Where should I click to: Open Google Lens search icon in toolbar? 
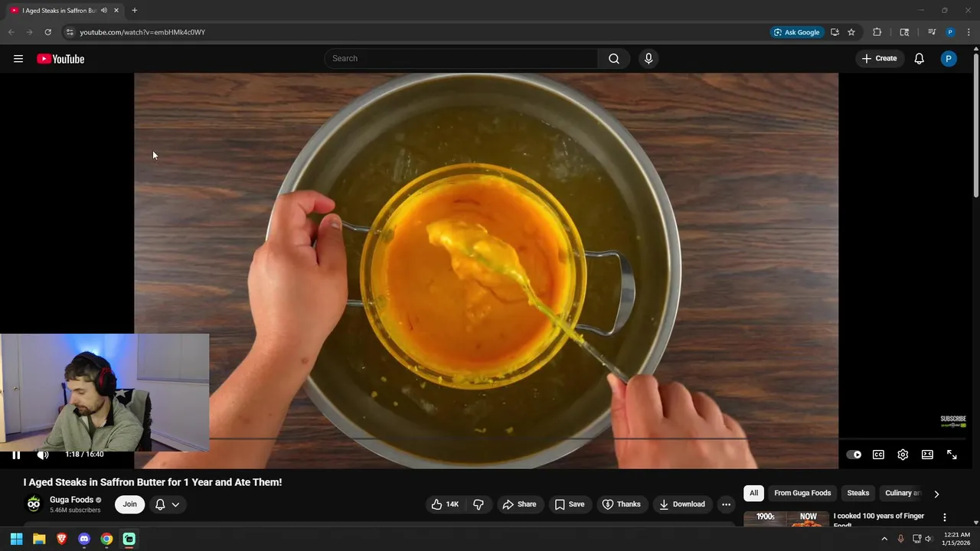(904, 32)
